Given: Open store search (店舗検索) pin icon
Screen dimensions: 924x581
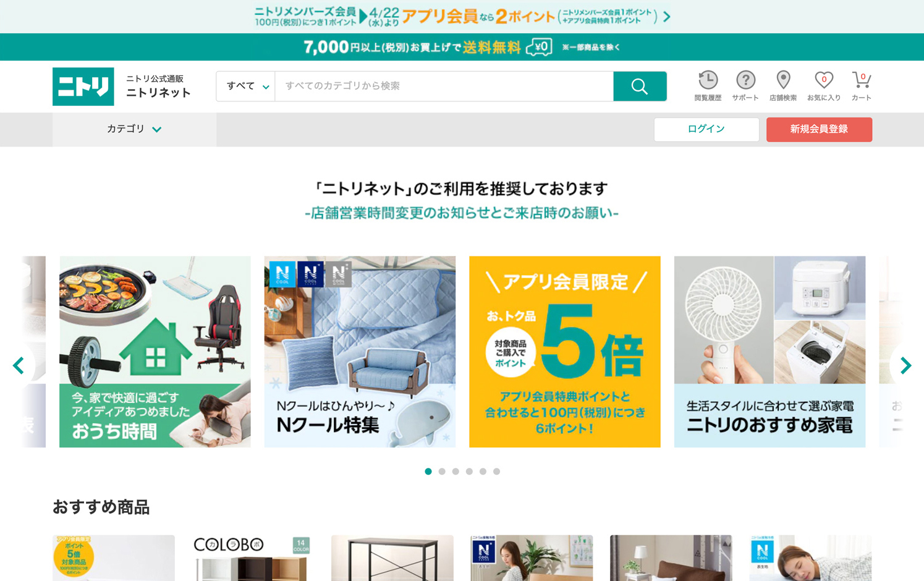Looking at the screenshot, I should pyautogui.click(x=783, y=86).
